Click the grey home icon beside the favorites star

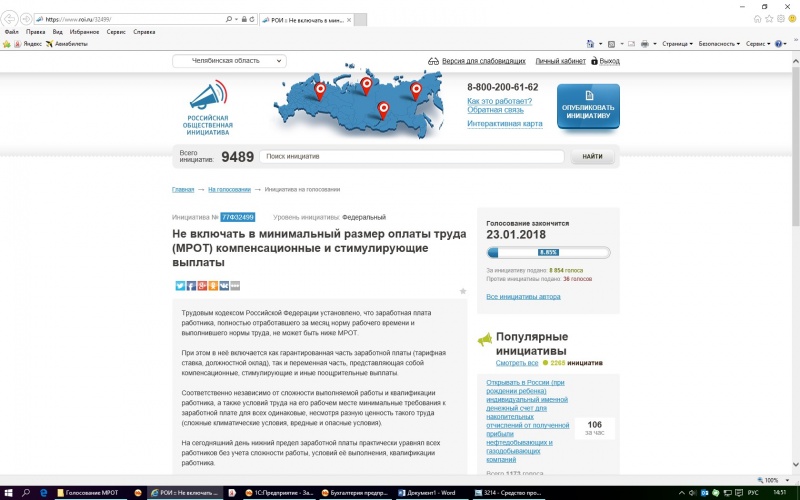(758, 19)
